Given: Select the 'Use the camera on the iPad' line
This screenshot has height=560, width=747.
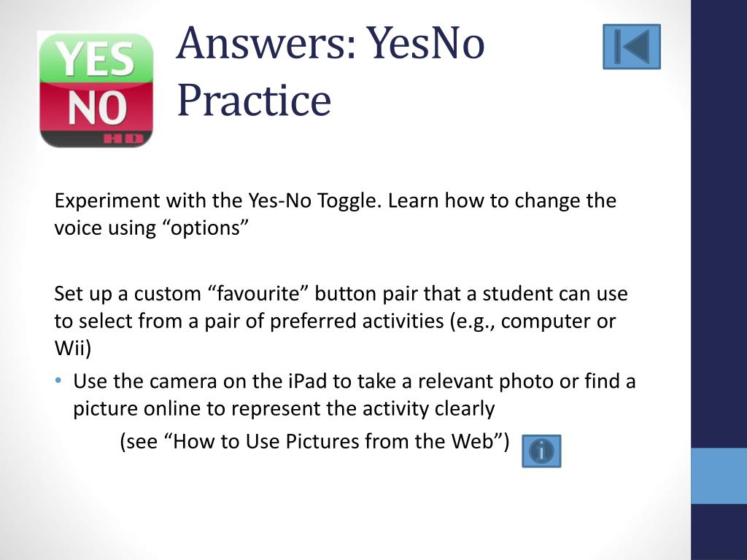Looking at the screenshot, I should [355, 381].
